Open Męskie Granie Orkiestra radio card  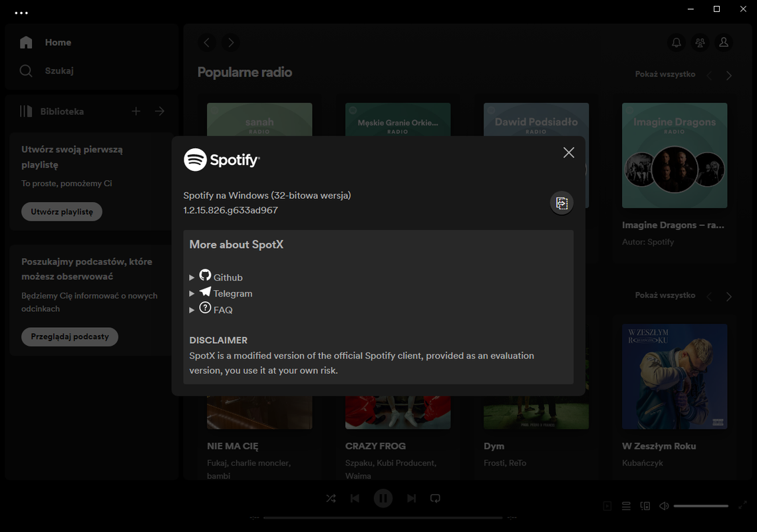(398, 119)
